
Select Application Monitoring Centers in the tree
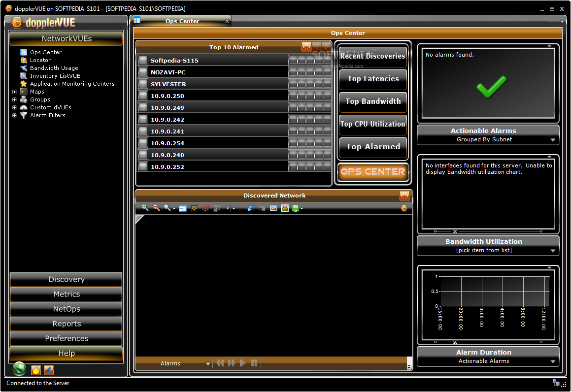[72, 84]
